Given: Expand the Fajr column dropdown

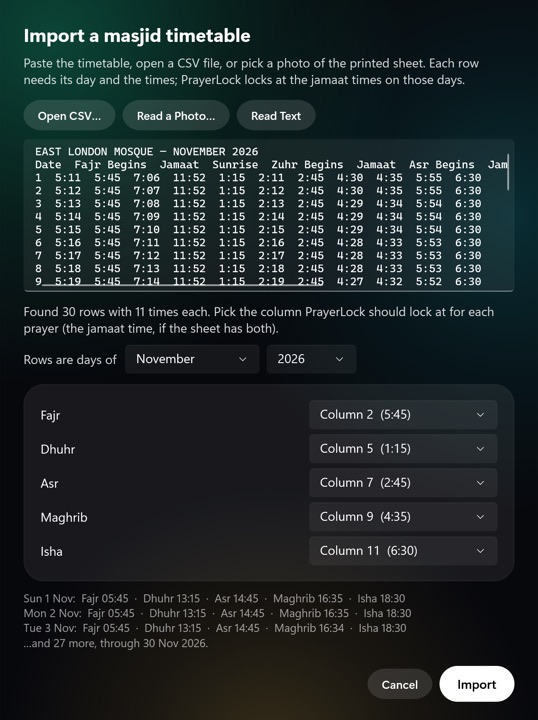Looking at the screenshot, I should pyautogui.click(x=403, y=415).
